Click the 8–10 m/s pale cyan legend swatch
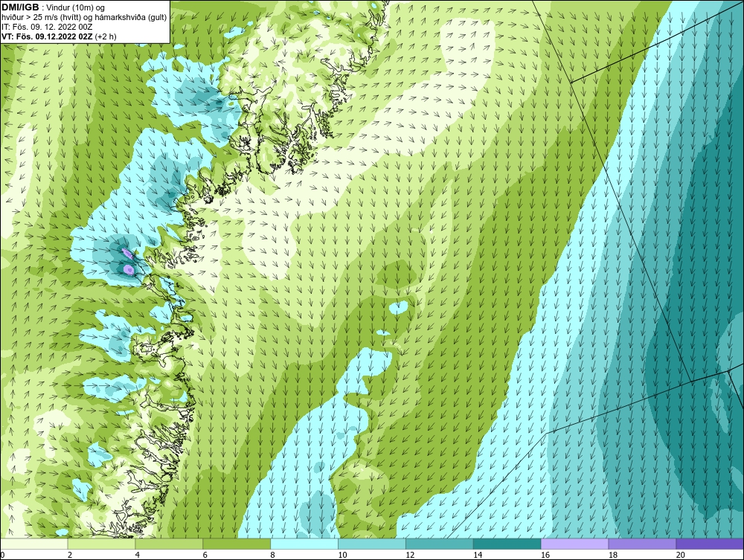 coord(304,544)
